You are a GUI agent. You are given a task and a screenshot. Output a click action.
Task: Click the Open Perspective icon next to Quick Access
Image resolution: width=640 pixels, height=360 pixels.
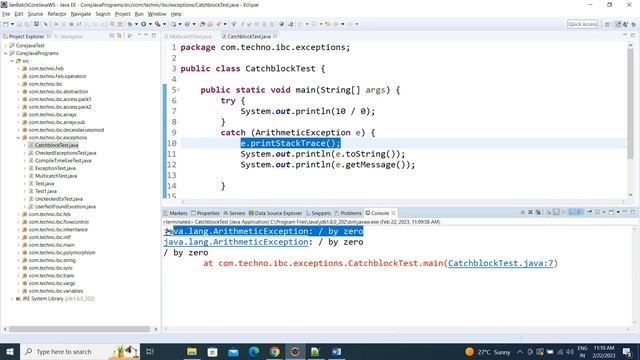[x=607, y=24]
